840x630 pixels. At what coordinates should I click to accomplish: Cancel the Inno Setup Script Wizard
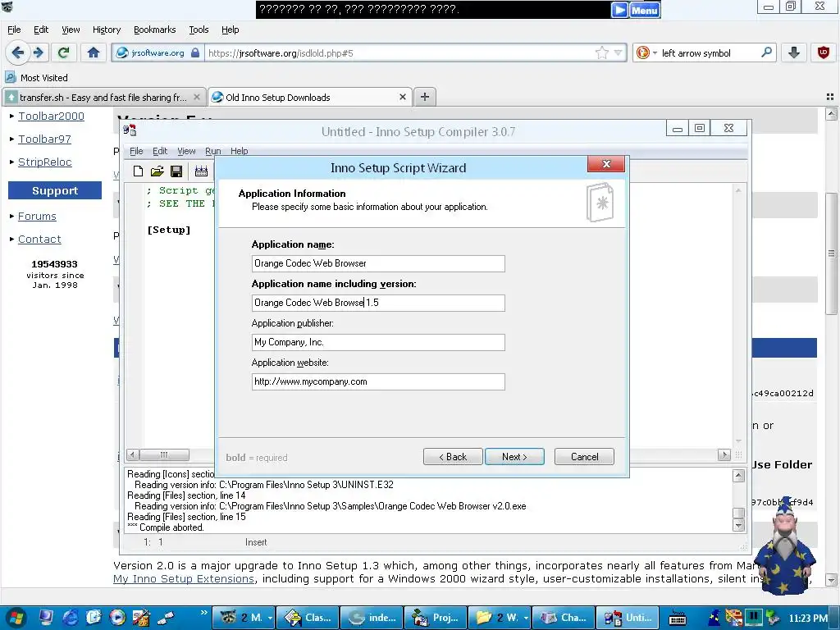[x=584, y=456]
